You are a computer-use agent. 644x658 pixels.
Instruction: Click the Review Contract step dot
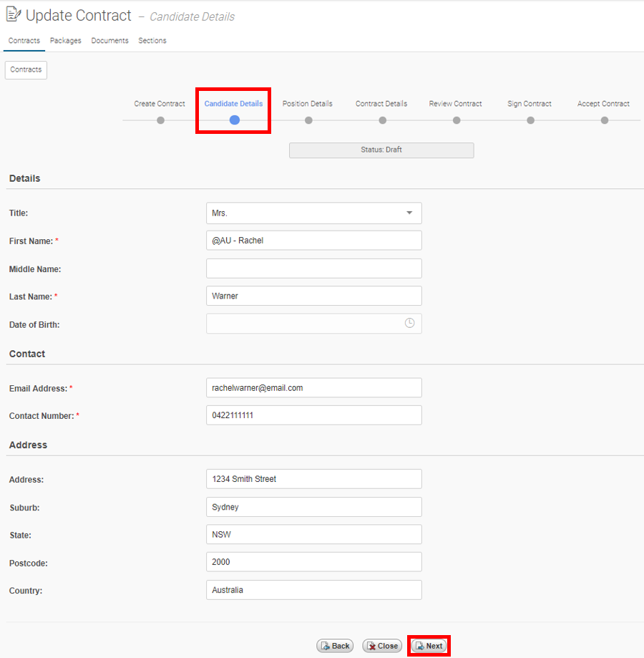pos(457,120)
